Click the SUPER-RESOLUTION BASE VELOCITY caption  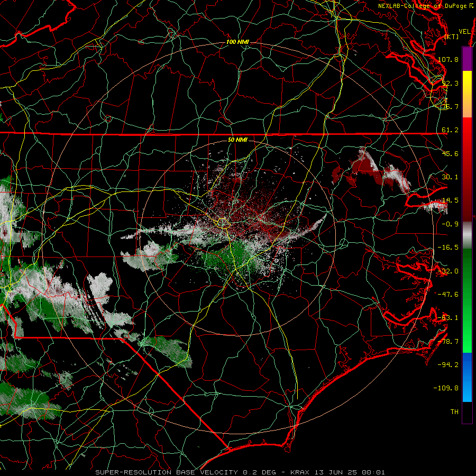[167, 472]
